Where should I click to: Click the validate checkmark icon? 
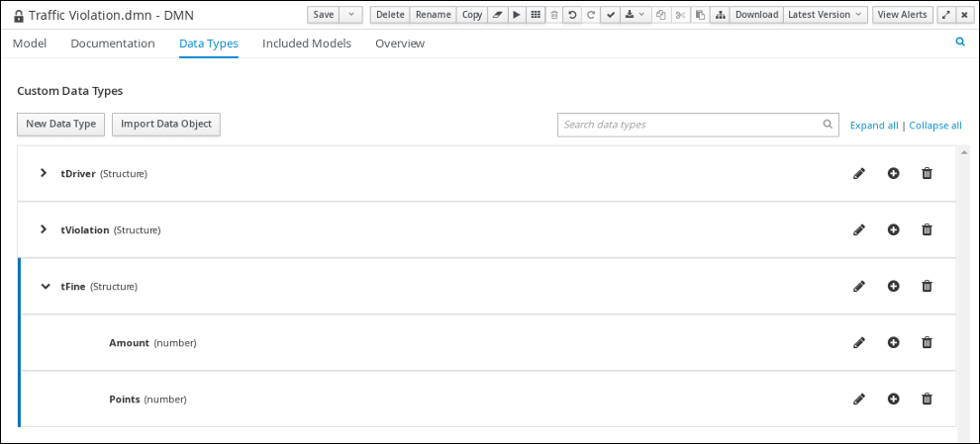[611, 15]
